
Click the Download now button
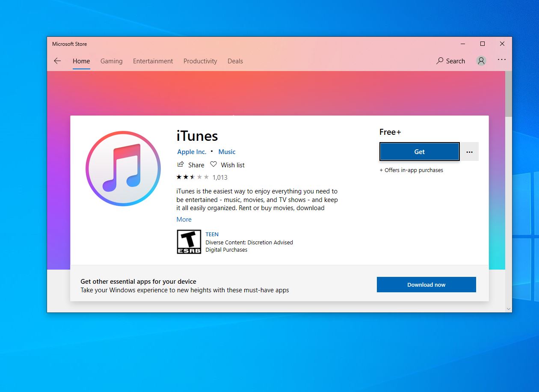coord(426,285)
